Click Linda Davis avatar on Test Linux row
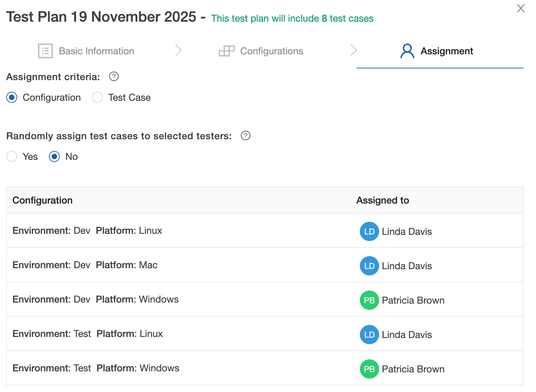This screenshot has height=392, width=536. [x=369, y=335]
